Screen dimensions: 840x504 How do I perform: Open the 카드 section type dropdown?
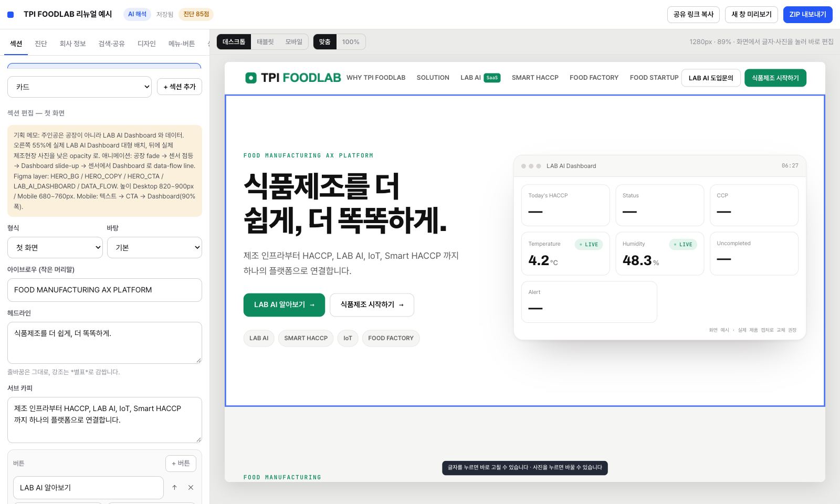click(79, 87)
